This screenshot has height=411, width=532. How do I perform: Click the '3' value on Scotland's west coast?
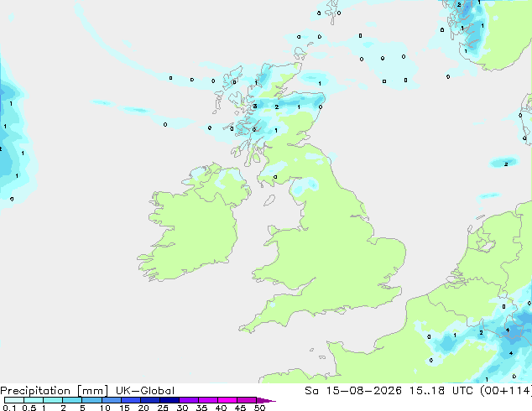click(x=255, y=107)
